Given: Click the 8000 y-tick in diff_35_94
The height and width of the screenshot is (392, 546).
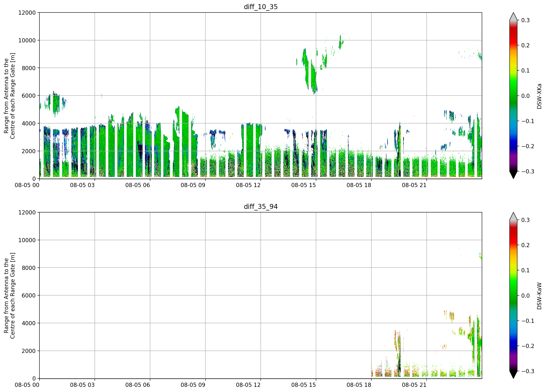Looking at the screenshot, I should [29, 268].
